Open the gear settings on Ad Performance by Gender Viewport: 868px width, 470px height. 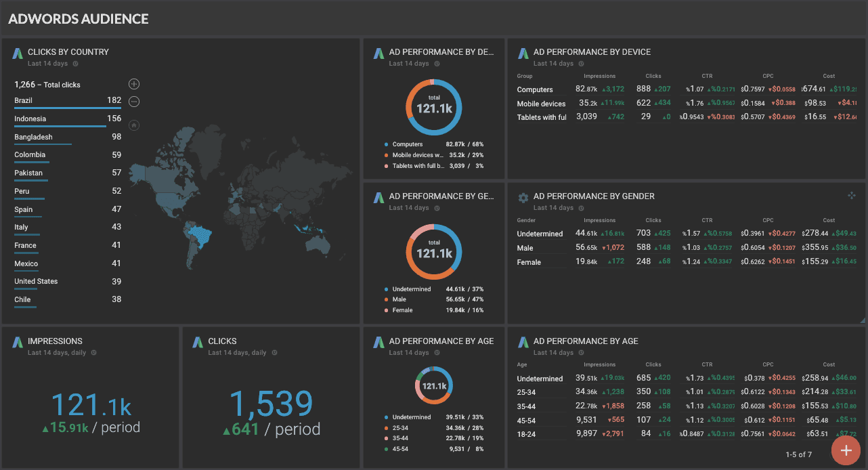(x=523, y=197)
